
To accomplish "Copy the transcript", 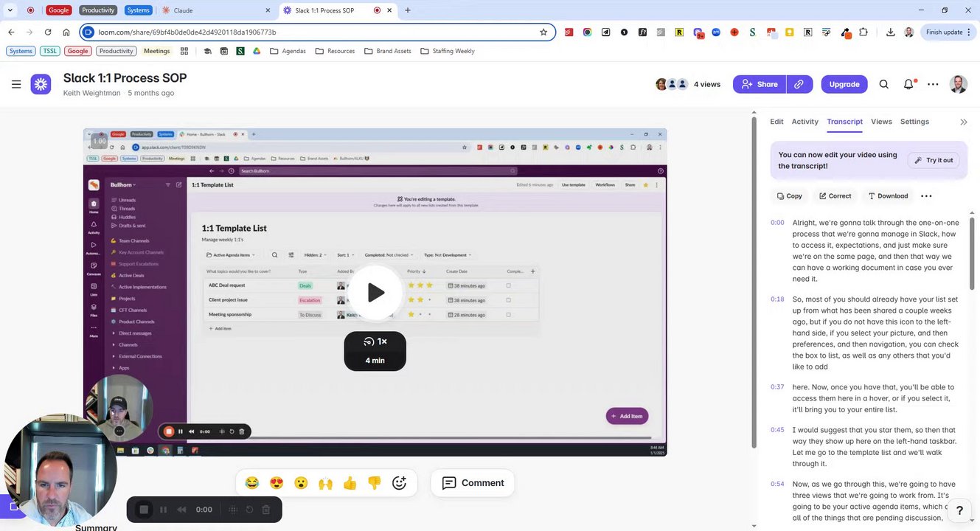I will click(789, 196).
